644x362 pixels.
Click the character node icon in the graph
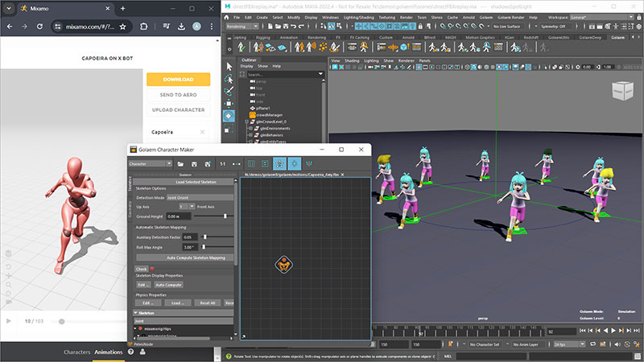tap(285, 263)
